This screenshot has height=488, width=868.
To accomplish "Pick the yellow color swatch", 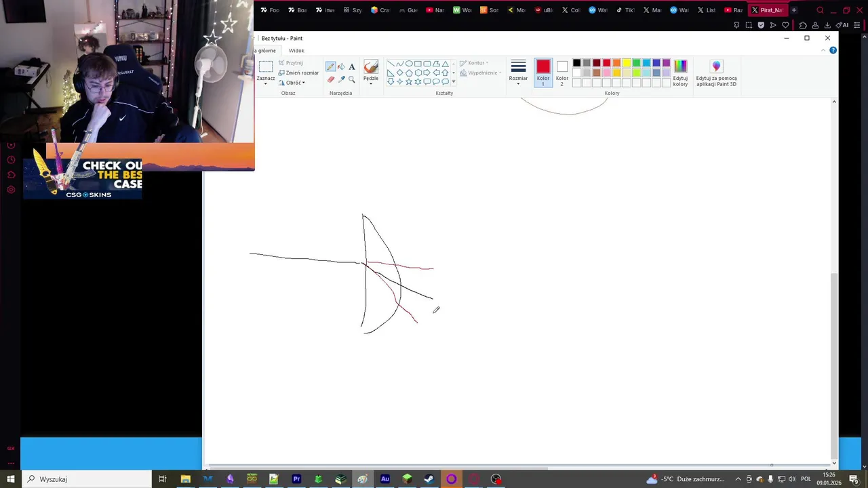I will 627,63.
